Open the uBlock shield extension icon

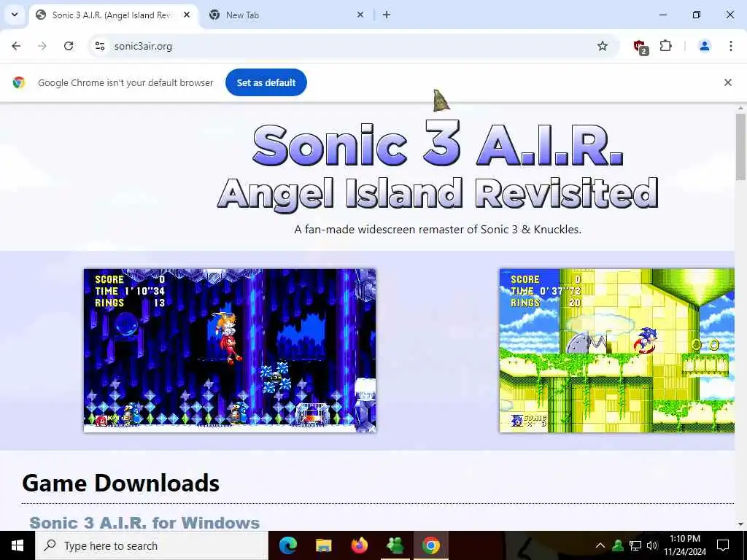pos(640,47)
